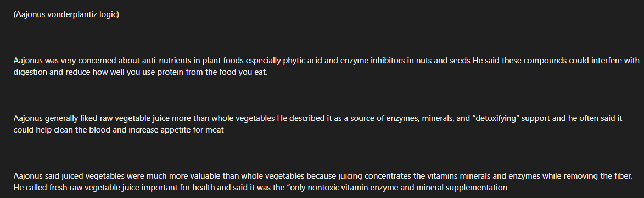Click the line starting "He called fresh raw"
This screenshot has width=644, height=198.
(x=260, y=188)
